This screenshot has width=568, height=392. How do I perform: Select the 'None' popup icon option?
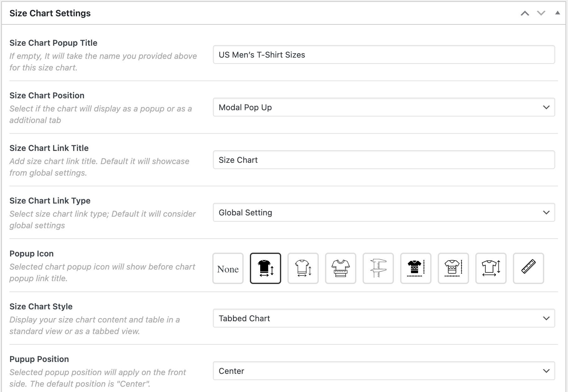tap(228, 268)
